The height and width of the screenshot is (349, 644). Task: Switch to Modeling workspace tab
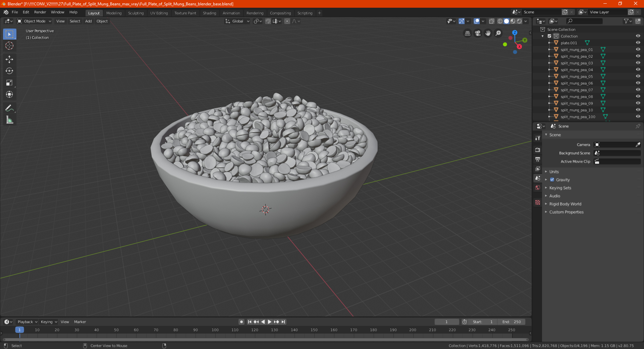click(114, 13)
